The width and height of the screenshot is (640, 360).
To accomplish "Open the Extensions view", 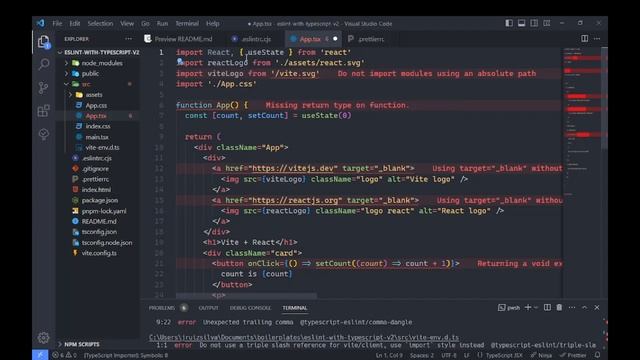I will pos(43,111).
